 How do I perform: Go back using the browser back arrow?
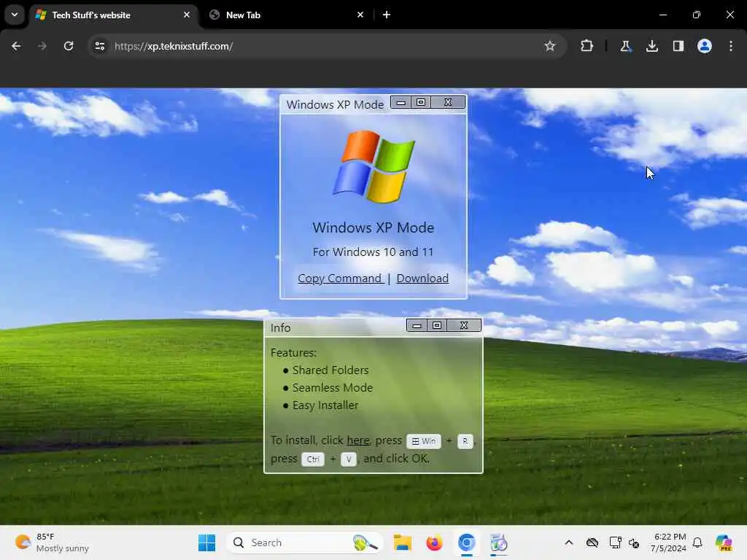[16, 46]
